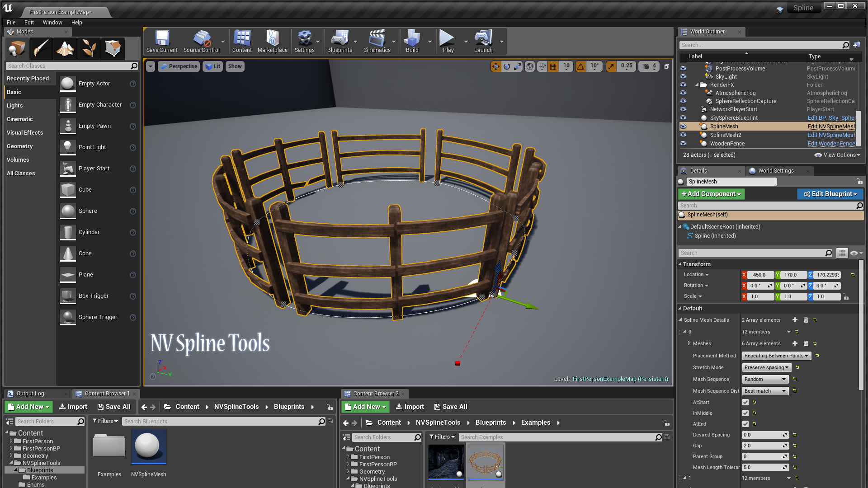Hide SplineMesh actor via eye icon

(683, 127)
